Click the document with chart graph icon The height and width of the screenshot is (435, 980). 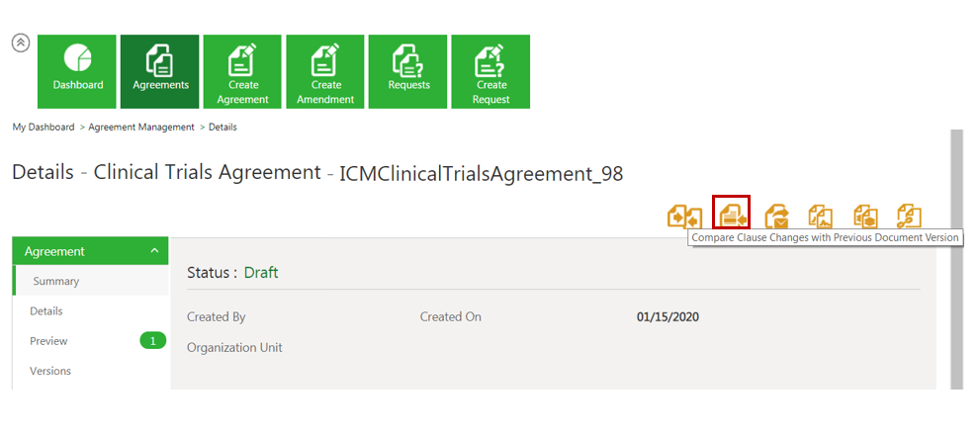pos(821,216)
